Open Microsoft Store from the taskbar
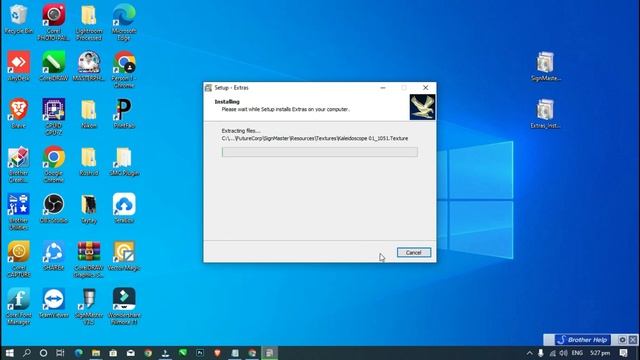The height and width of the screenshot is (360, 640). point(113,353)
